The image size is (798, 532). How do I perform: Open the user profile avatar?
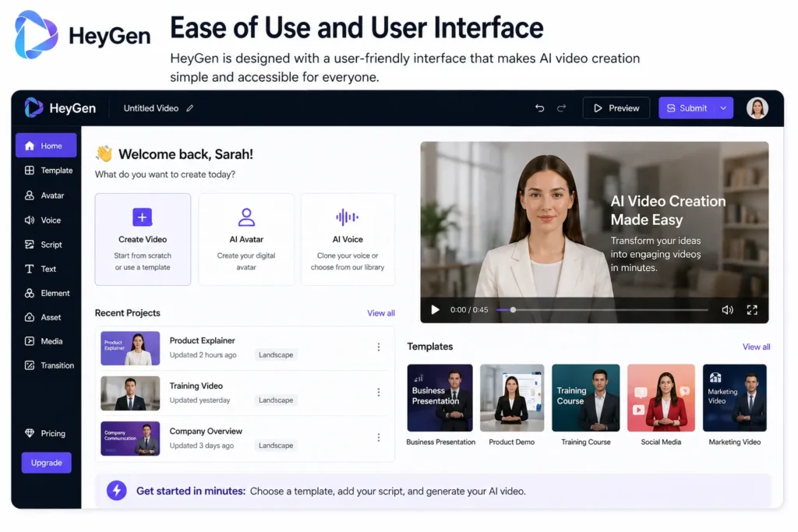pyautogui.click(x=757, y=107)
